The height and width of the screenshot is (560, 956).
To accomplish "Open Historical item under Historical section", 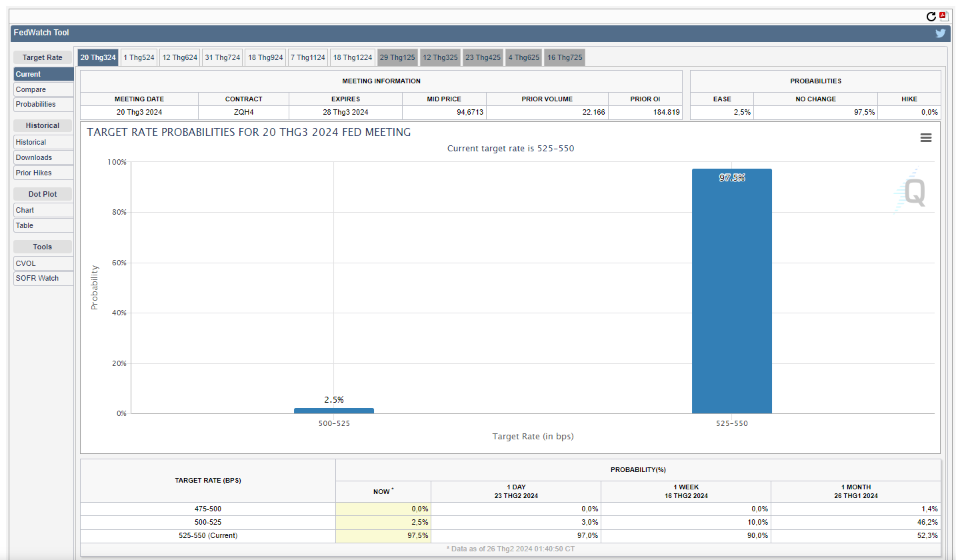I will coord(43,142).
